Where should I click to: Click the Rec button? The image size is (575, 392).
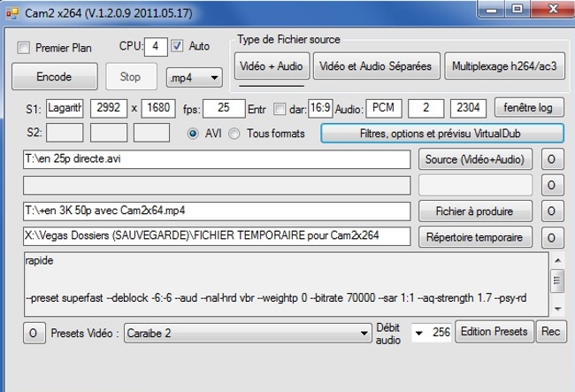point(551,332)
